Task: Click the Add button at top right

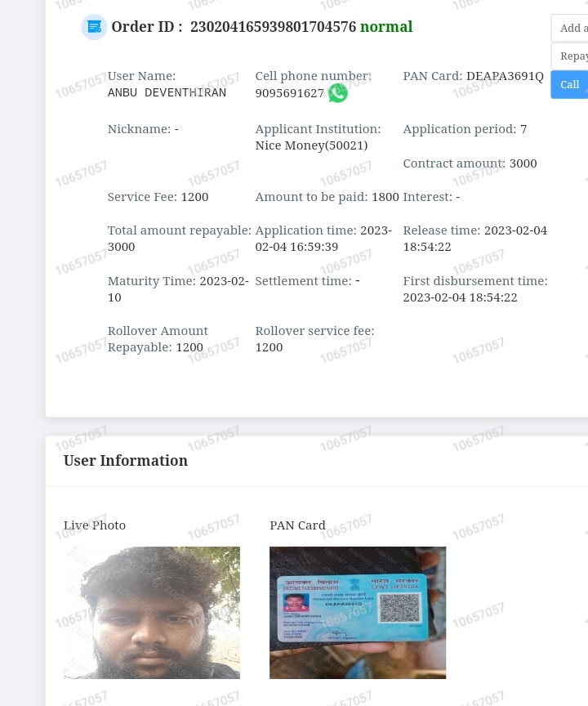Action: tap(569, 28)
